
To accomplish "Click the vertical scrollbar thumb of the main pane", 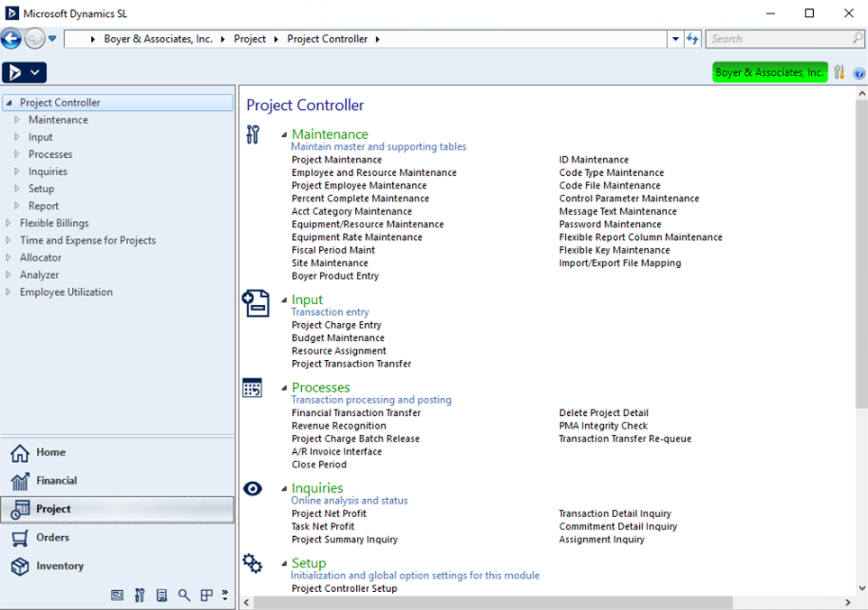I will pyautogui.click(x=861, y=254).
